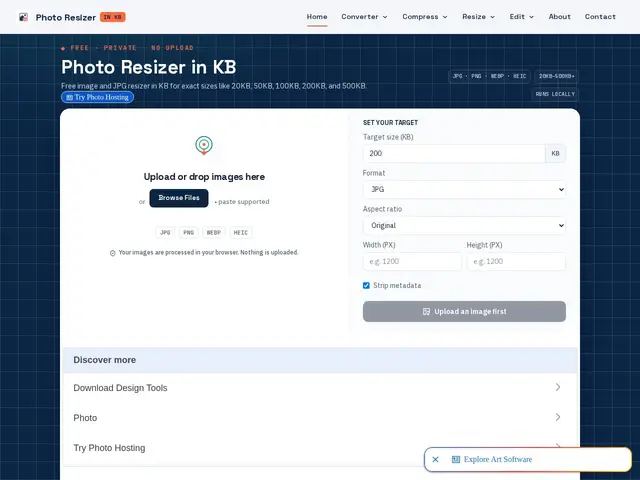Expand the Edit menu
Screen dimensions: 640x480
coord(521,17)
